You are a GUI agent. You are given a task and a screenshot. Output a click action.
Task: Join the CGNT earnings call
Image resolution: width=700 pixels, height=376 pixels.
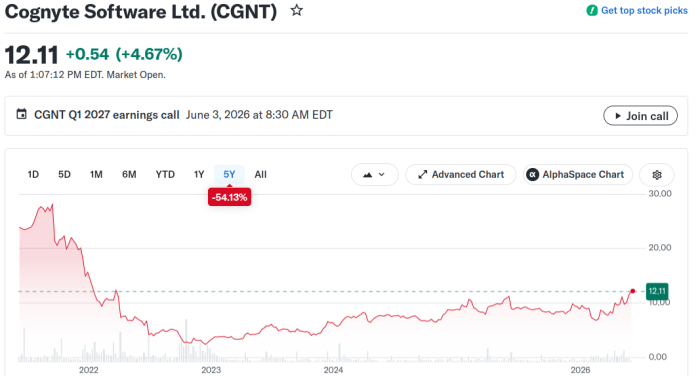[x=640, y=116]
